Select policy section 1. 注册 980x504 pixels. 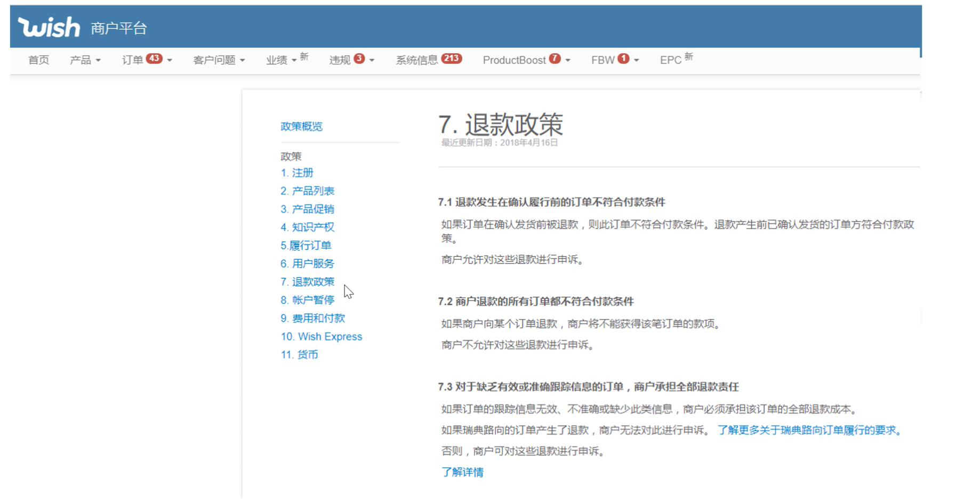click(x=297, y=173)
